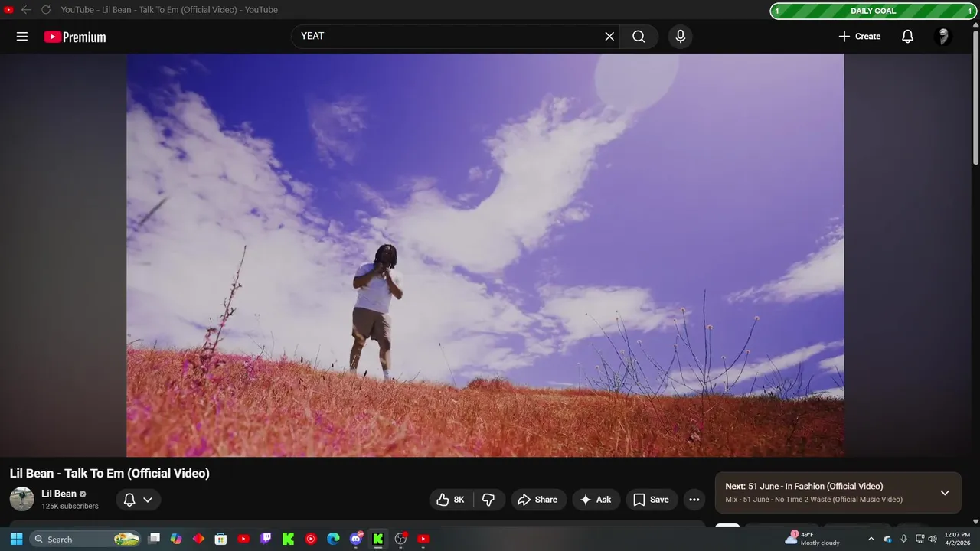Dislike the Talk To Em video
The width and height of the screenshot is (980, 551).
tap(489, 500)
